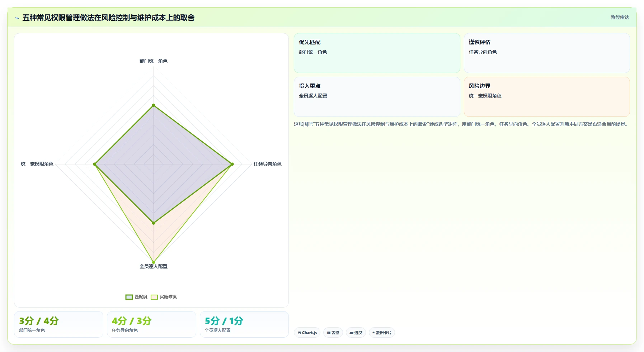
Task: Open the 谨慎评估 card
Action: (547, 53)
